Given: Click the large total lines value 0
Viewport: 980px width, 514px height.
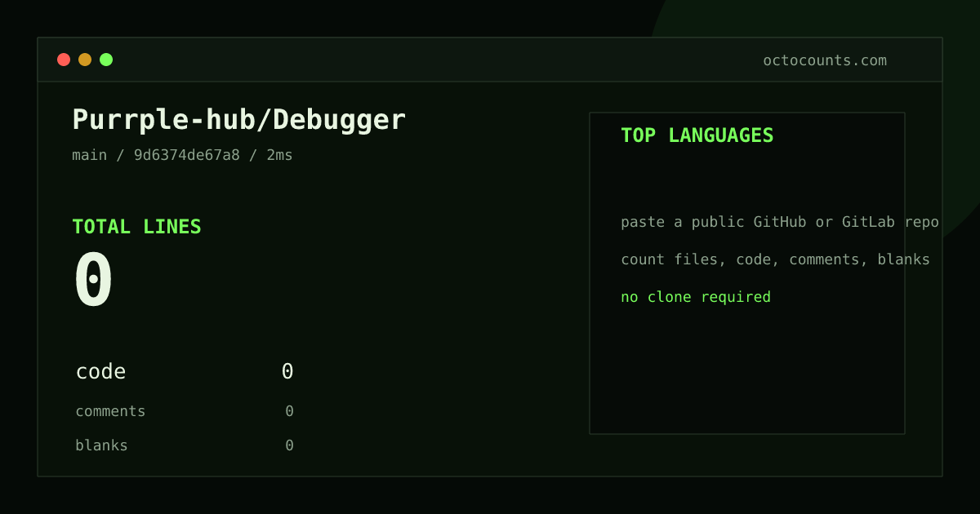Looking at the screenshot, I should [94, 279].
